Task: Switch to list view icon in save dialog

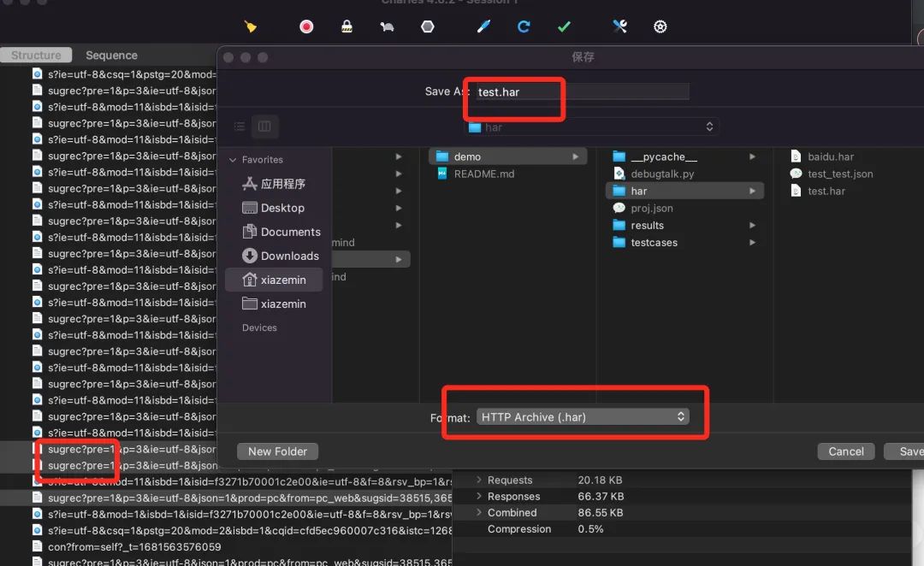Action: point(240,126)
